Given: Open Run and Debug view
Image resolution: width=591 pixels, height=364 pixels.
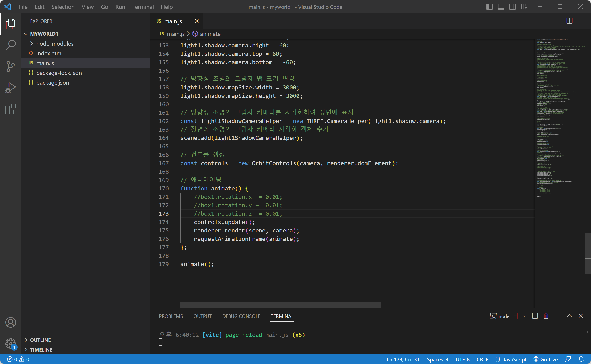Looking at the screenshot, I should [11, 88].
